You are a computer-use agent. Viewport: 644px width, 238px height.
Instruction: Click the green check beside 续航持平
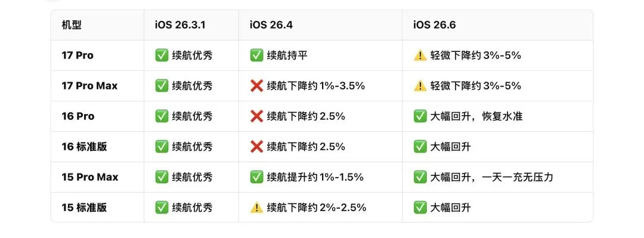(x=256, y=55)
